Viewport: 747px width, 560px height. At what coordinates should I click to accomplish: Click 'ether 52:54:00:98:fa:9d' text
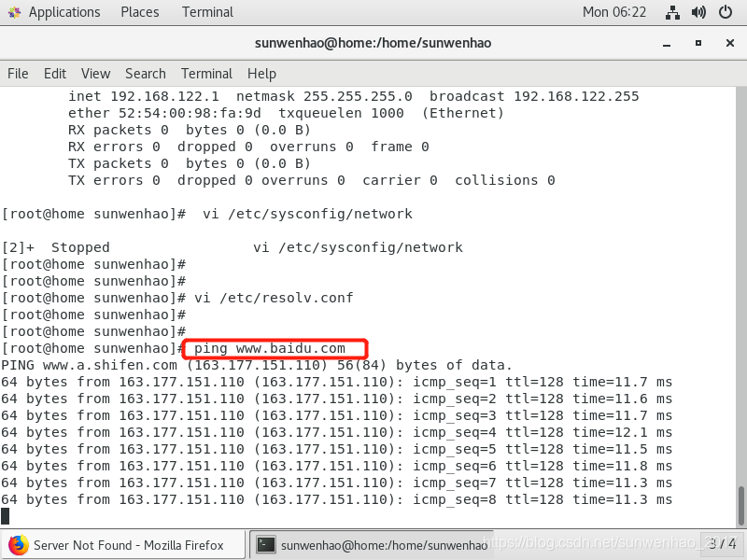pyautogui.click(x=164, y=113)
